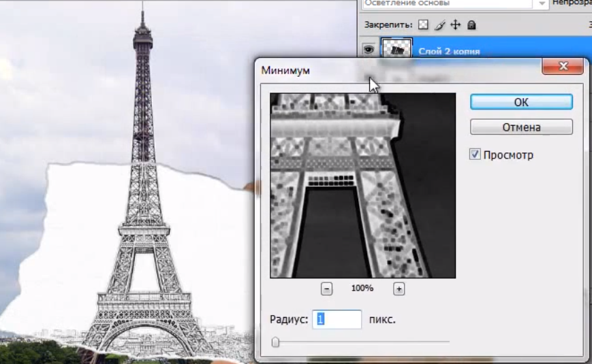Click the radius slider handle
The height and width of the screenshot is (364, 592).
click(x=275, y=342)
